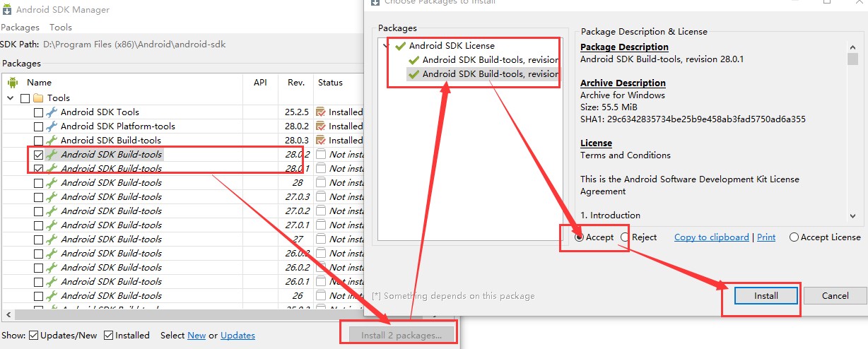The width and height of the screenshot is (868, 349).
Task: Click the Print link
Action: (766, 237)
